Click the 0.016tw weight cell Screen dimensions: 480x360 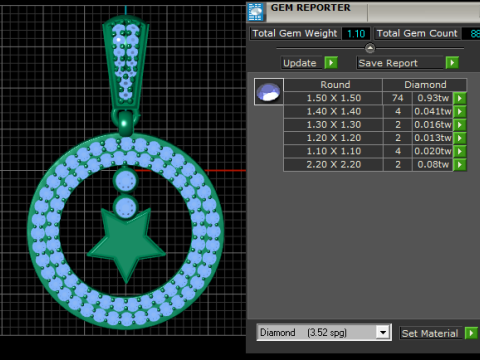433,125
